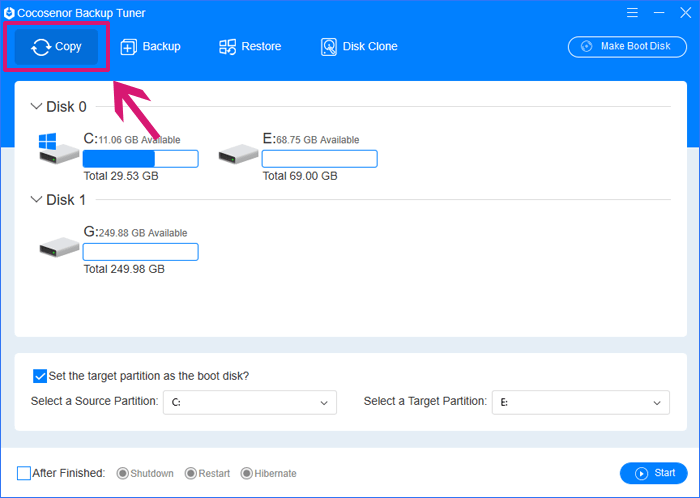Screen dimensions: 700x498
Task: Click the Make Boot Disk button
Action: coord(627,46)
